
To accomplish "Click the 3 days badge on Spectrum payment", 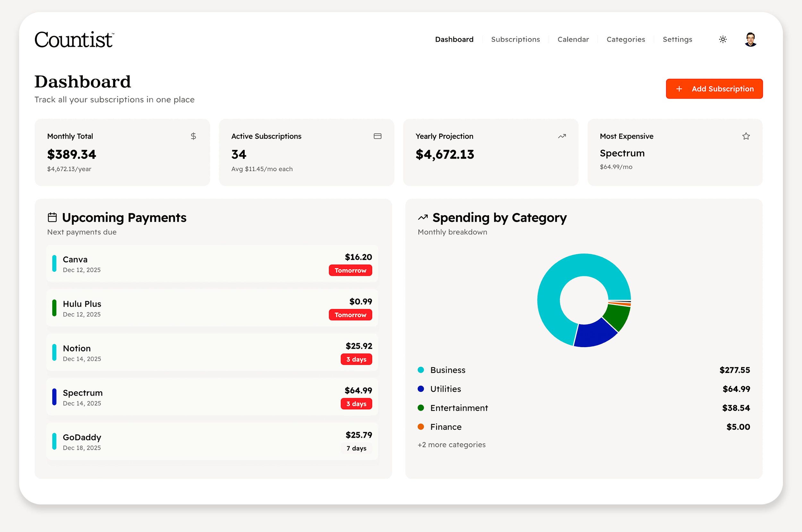I will pyautogui.click(x=356, y=404).
